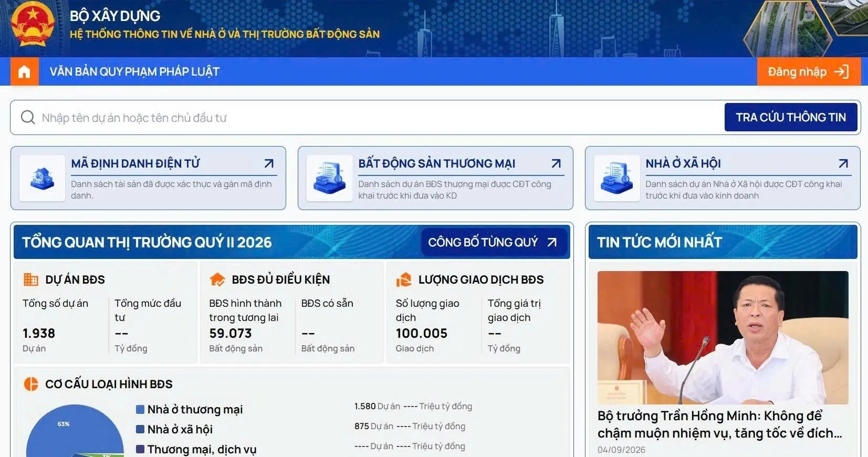This screenshot has width=868, height=457.
Task: Click the arrow icon in Công bố từng quý
Action: click(552, 242)
